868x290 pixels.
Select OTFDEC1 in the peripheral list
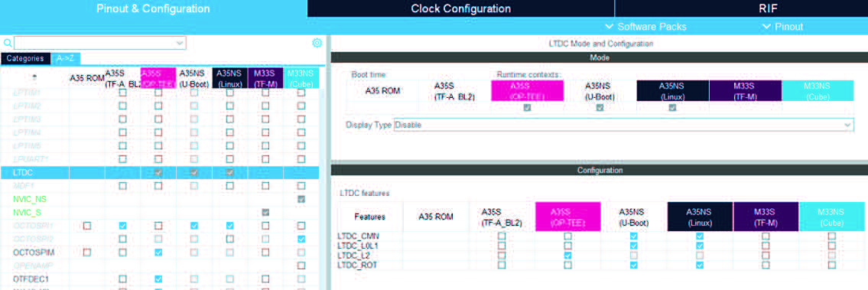(x=31, y=279)
